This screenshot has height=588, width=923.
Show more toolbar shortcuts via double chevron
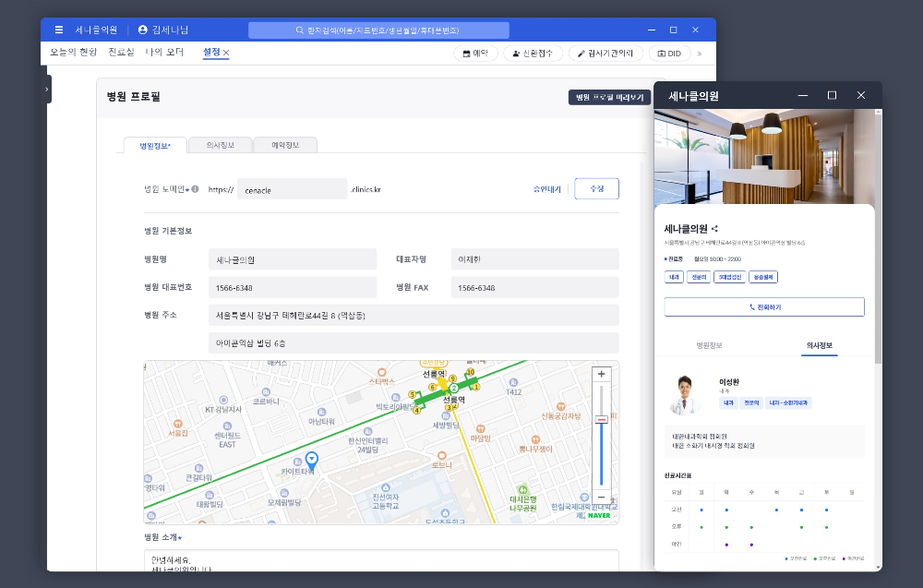pos(700,54)
